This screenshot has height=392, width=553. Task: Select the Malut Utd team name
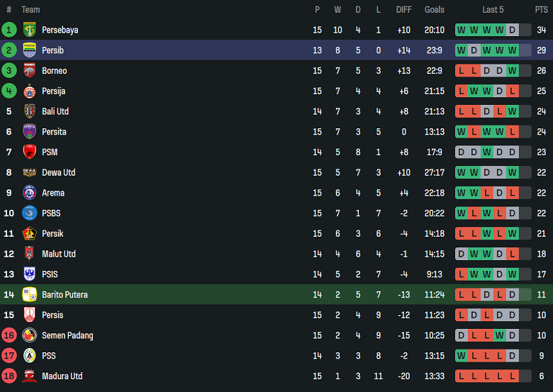click(59, 254)
